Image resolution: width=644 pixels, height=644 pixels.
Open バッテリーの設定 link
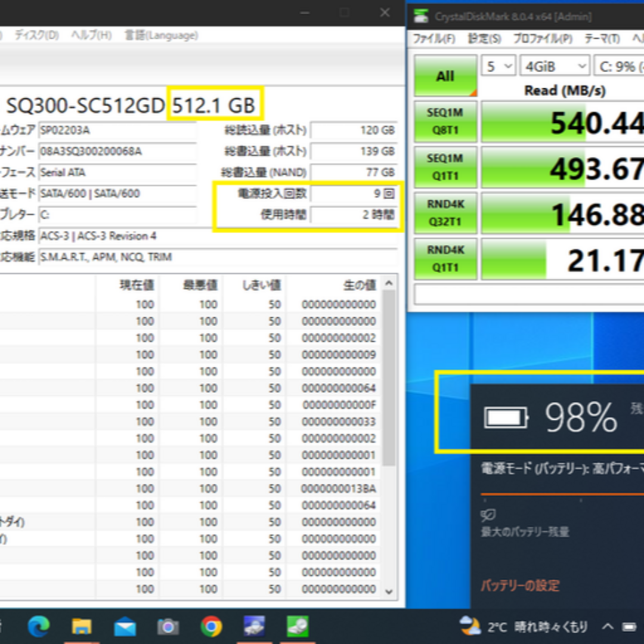point(520,586)
